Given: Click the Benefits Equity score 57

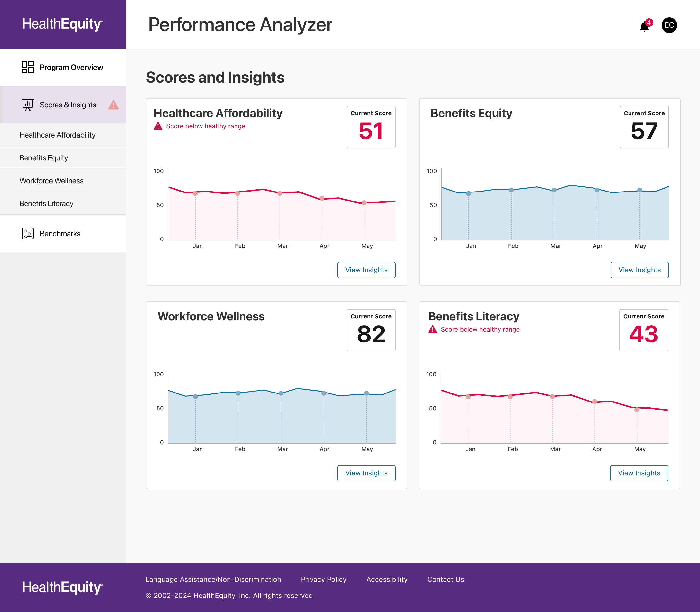Looking at the screenshot, I should [x=644, y=131].
